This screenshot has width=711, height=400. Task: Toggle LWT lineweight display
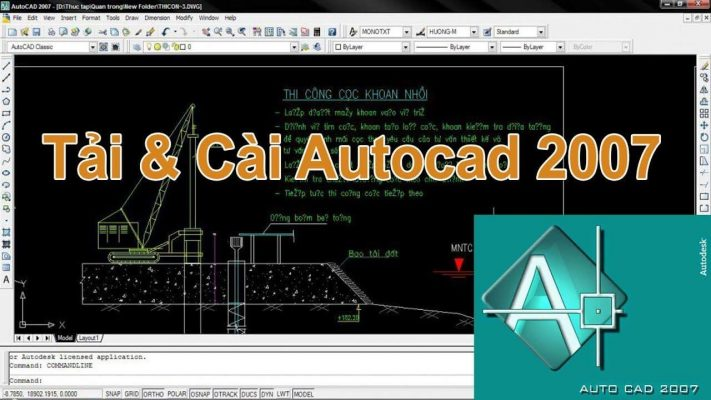point(283,394)
